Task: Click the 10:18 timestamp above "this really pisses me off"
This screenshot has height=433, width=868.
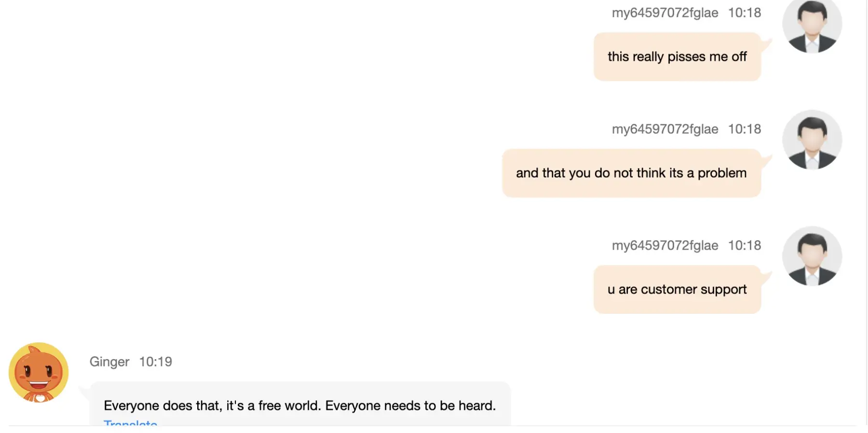Action: click(x=745, y=13)
